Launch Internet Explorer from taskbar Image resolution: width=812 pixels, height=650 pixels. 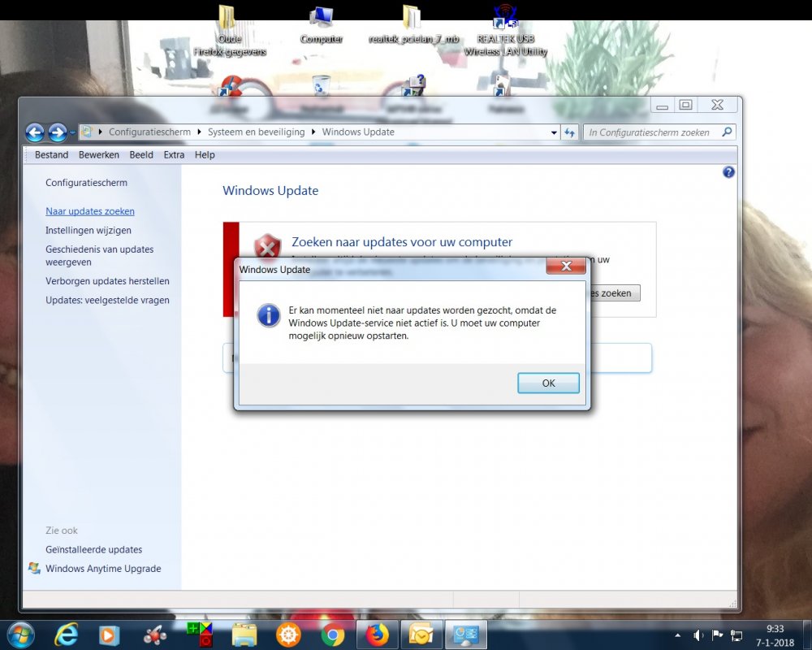[x=66, y=635]
